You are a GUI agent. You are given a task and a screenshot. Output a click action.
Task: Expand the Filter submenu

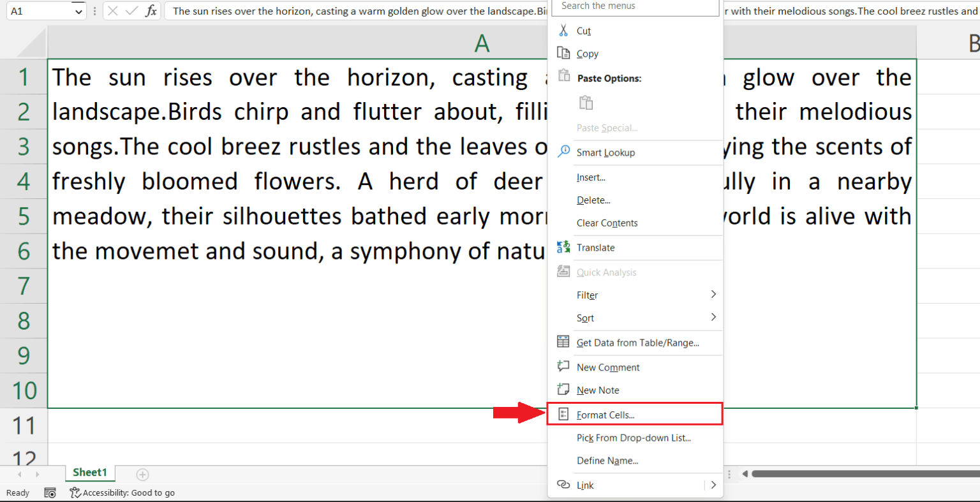713,295
